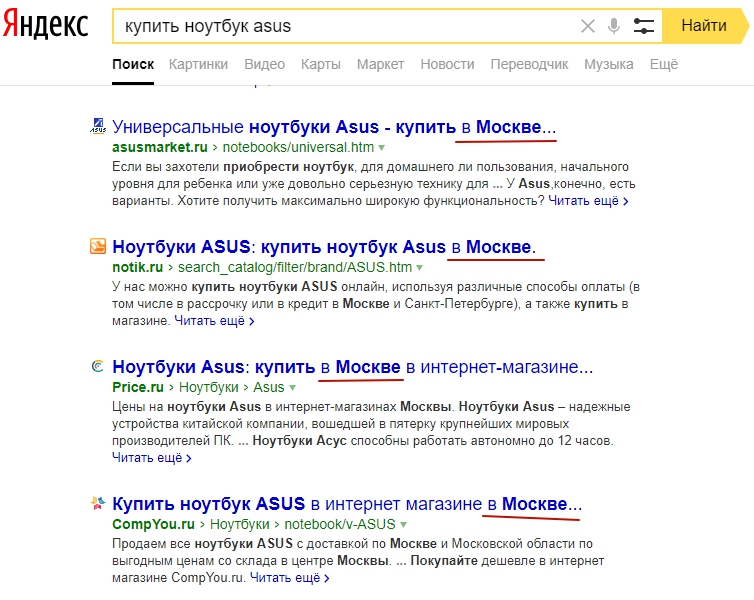Switch to the Карты tab
Screen dimensions: 754x600
[321, 64]
